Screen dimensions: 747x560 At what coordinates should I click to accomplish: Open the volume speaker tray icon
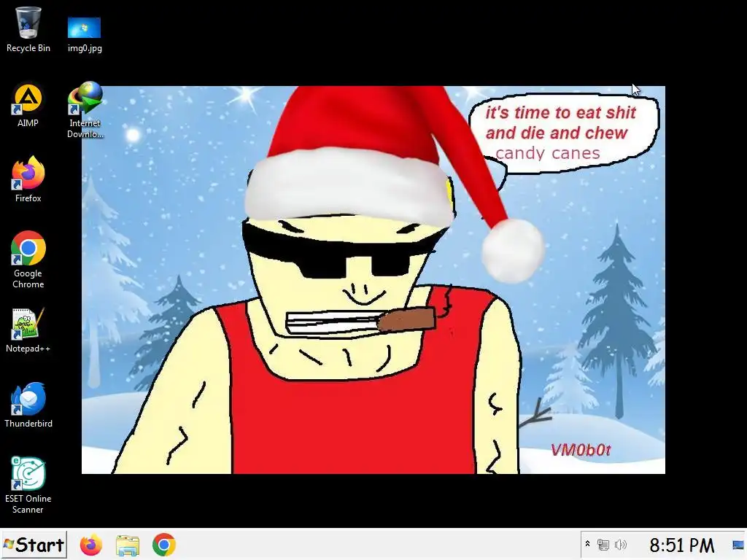click(620, 544)
